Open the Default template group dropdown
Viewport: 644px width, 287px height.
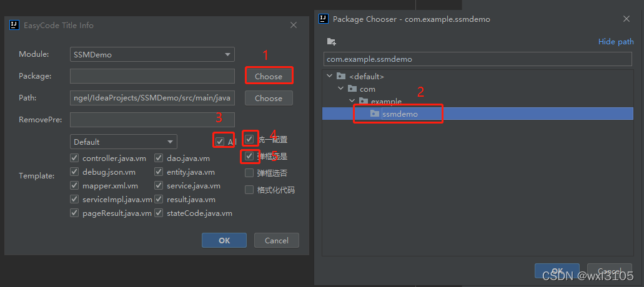tap(123, 142)
